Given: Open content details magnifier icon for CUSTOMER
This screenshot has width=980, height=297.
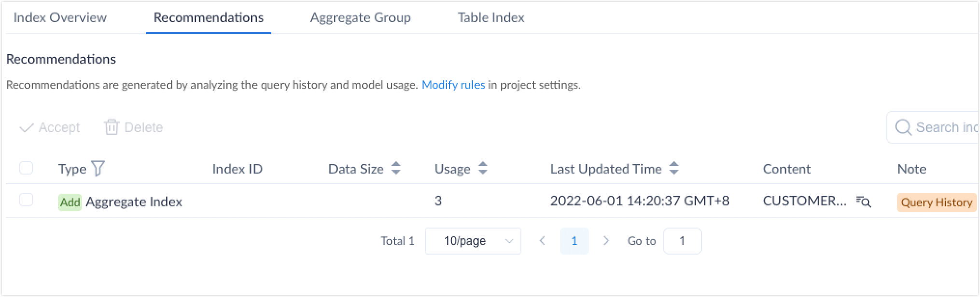Looking at the screenshot, I should pyautogui.click(x=864, y=202).
